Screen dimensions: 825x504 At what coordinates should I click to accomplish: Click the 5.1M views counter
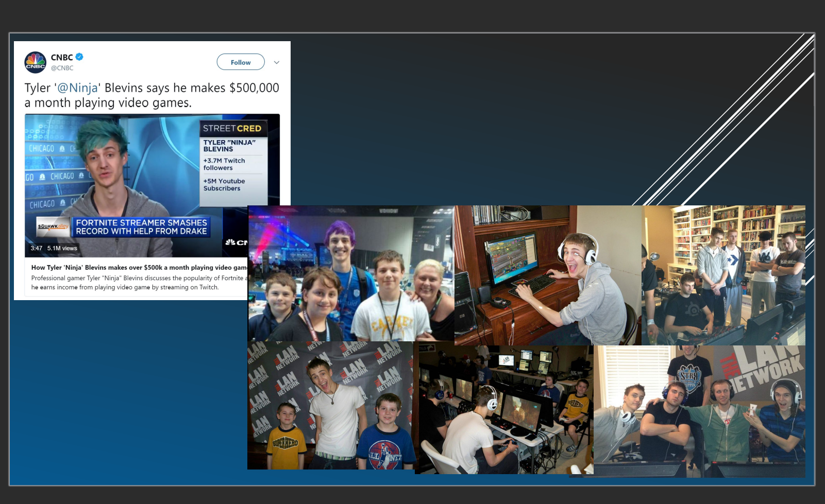(x=62, y=248)
